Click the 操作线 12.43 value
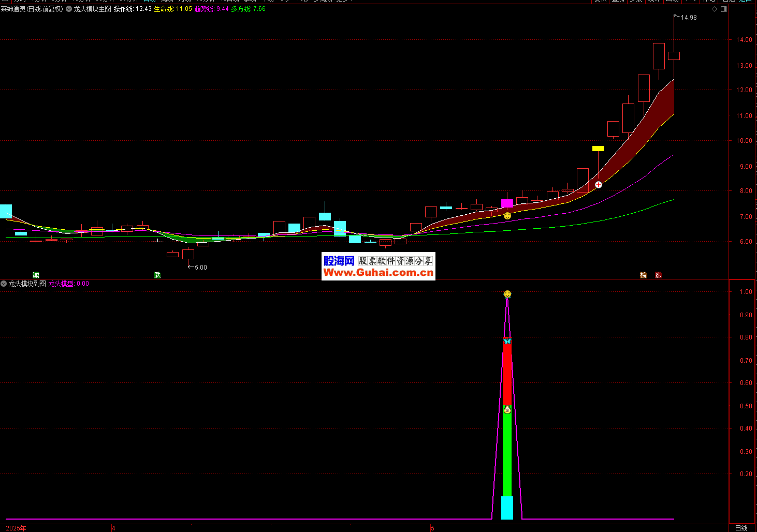The image size is (757, 532). pos(133,9)
